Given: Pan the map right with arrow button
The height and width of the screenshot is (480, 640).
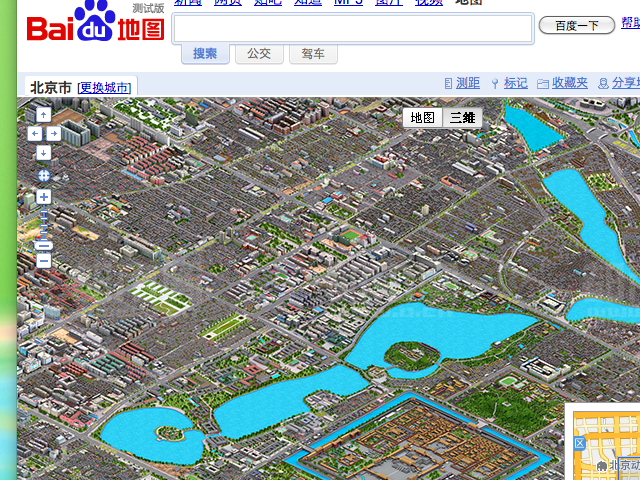Looking at the screenshot, I should click(53, 133).
